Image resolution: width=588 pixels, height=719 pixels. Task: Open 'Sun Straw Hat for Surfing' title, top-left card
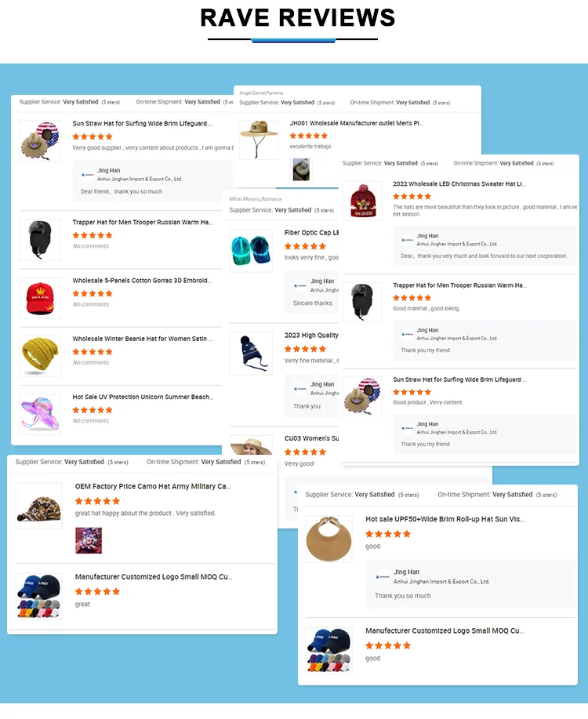point(142,123)
